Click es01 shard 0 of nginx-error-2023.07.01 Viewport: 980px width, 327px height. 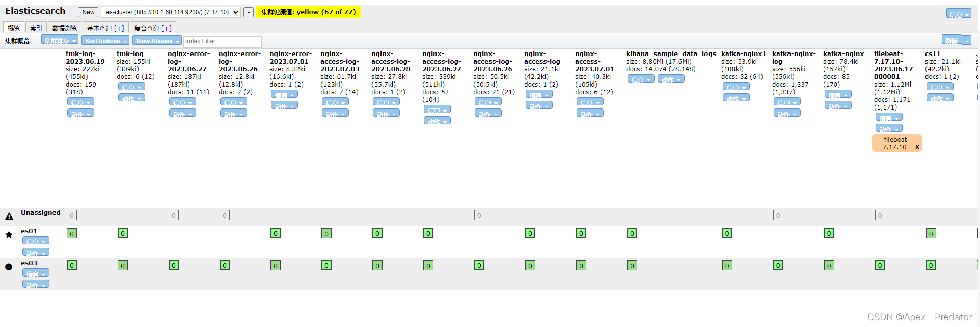pos(276,233)
